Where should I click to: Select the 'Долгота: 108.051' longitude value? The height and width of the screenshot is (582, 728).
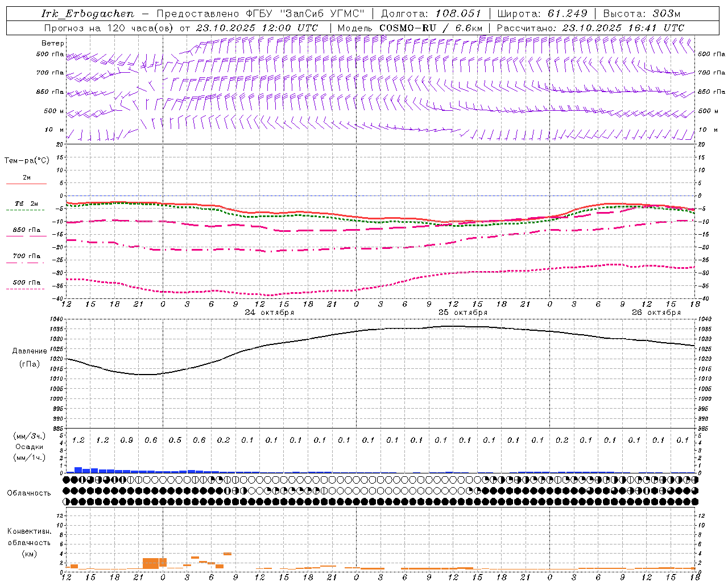pos(431,14)
